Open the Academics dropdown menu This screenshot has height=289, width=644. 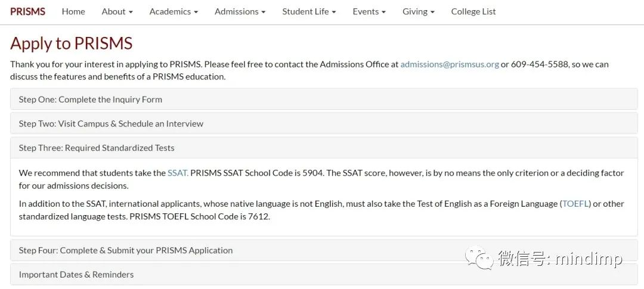(x=174, y=11)
